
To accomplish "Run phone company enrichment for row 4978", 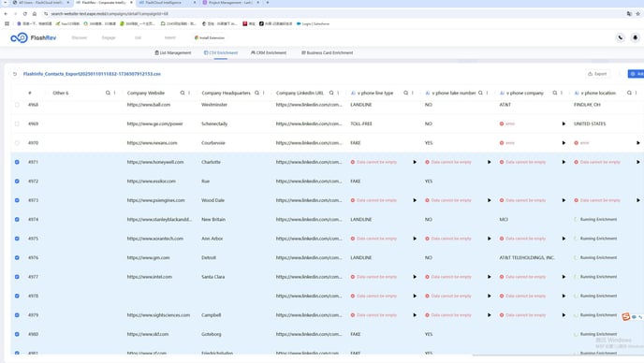I will click(x=563, y=296).
